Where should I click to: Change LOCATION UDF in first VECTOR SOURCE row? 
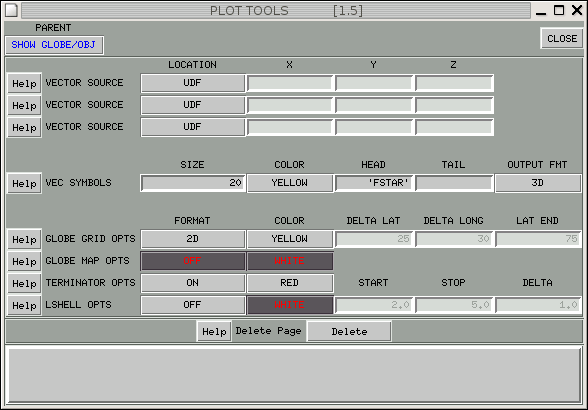[x=193, y=83]
